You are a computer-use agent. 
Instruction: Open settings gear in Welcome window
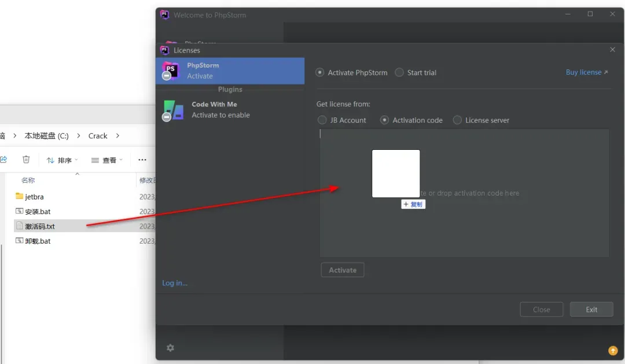tap(170, 348)
